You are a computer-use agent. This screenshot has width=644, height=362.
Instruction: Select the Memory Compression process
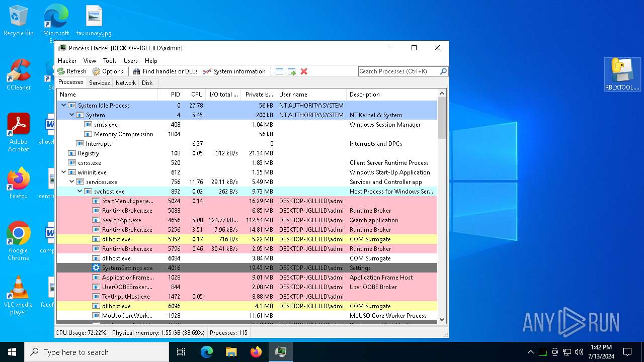pos(247,134)
